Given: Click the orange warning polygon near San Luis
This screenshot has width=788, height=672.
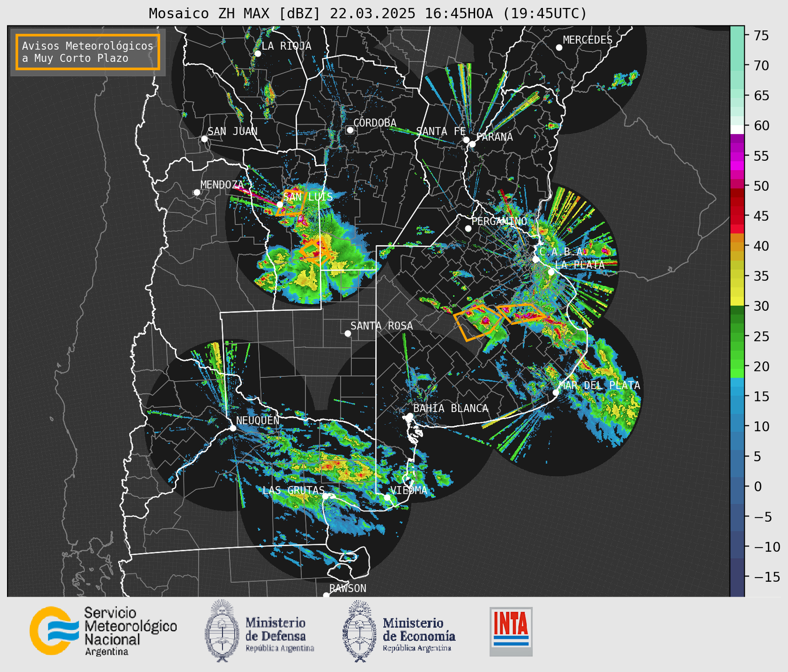Looking at the screenshot, I should 291,203.
